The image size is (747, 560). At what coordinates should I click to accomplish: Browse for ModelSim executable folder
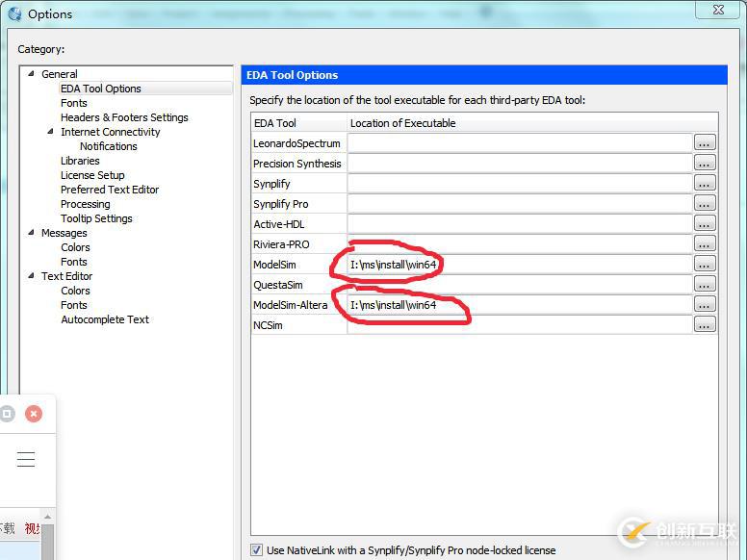(x=705, y=264)
